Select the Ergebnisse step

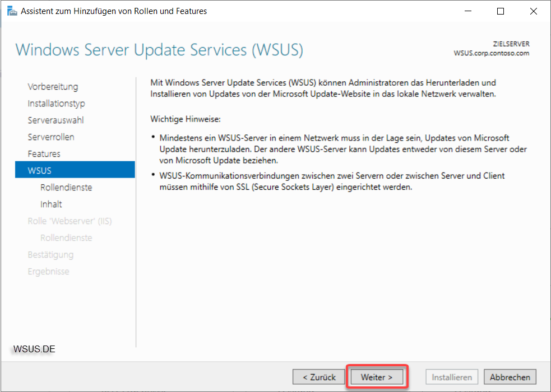click(x=49, y=272)
